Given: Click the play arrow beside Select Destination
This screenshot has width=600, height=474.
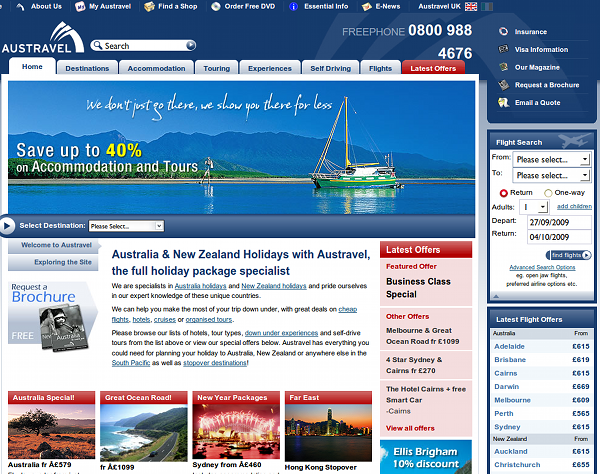Looking at the screenshot, I should (x=7, y=226).
